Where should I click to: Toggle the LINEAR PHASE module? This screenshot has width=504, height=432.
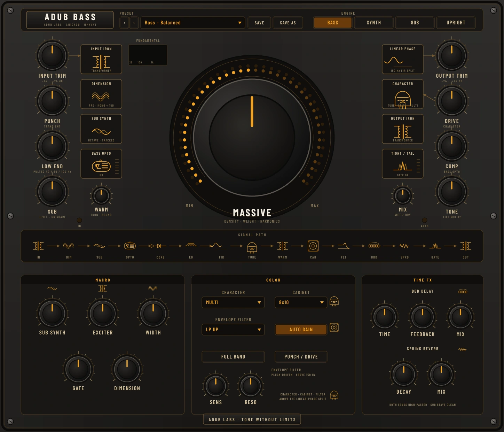403,59
